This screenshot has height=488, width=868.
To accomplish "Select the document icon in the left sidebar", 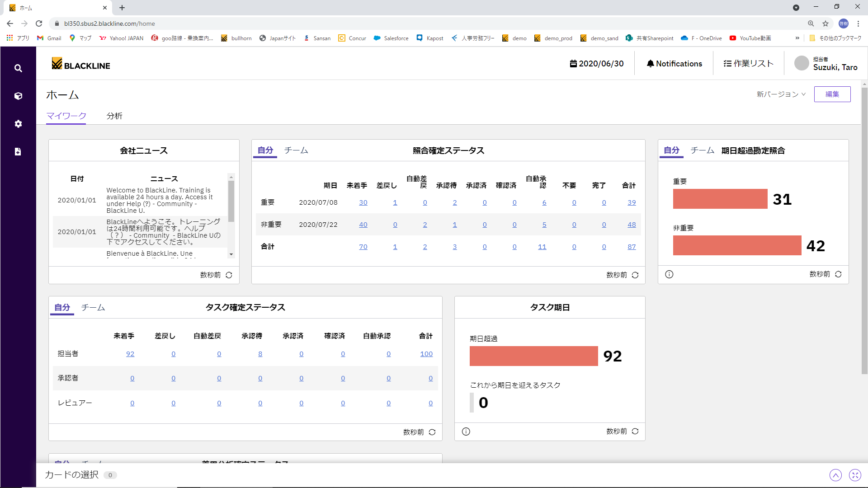I will coord(18,151).
